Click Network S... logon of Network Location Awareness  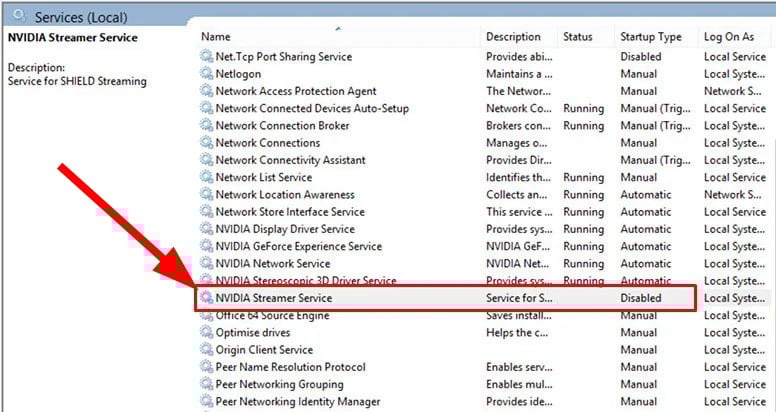[x=732, y=195]
